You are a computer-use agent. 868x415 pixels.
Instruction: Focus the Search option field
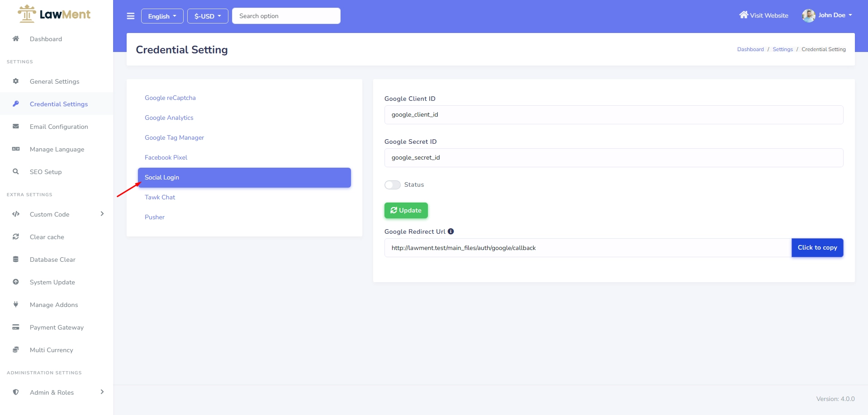tap(286, 16)
